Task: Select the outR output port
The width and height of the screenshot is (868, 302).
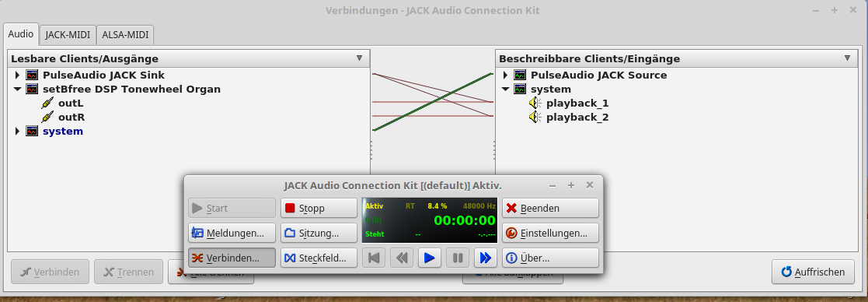Action: [71, 117]
